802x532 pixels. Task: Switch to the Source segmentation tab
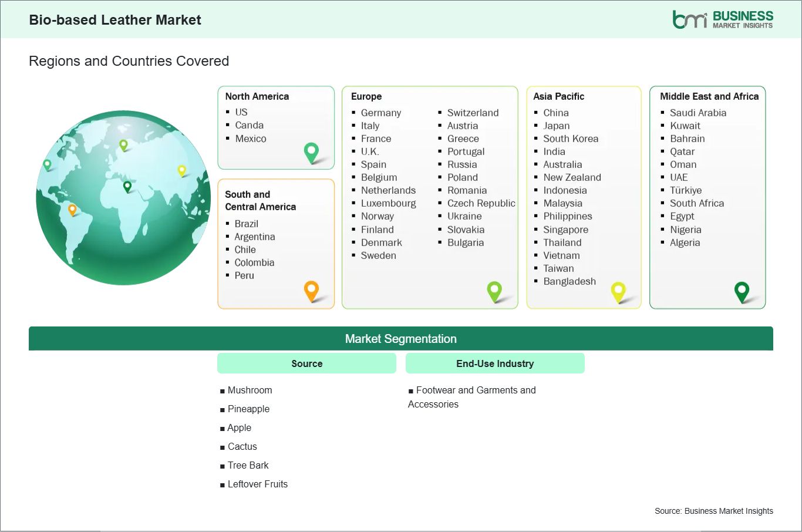[306, 363]
